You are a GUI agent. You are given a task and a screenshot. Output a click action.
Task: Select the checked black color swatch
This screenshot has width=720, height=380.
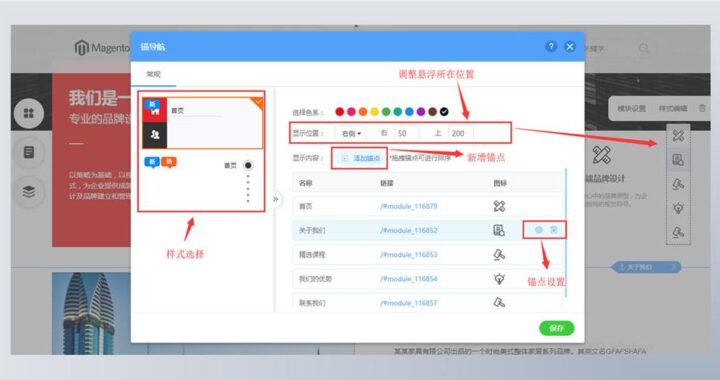(x=444, y=112)
